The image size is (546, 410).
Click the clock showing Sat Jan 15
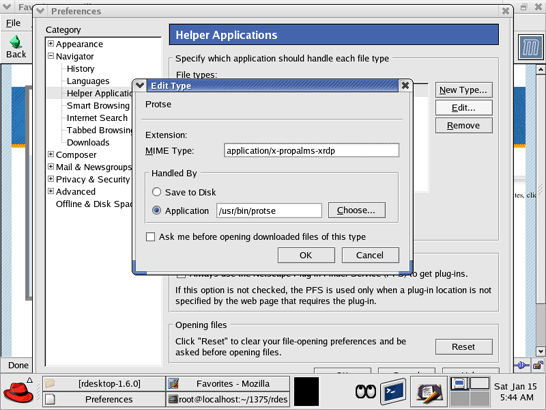pyautogui.click(x=516, y=392)
